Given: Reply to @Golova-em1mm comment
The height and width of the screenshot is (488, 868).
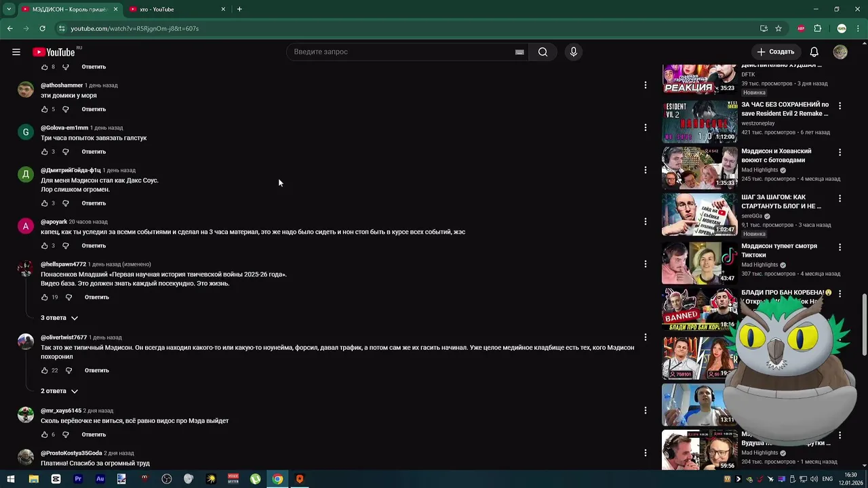Looking at the screenshot, I should click(x=94, y=152).
